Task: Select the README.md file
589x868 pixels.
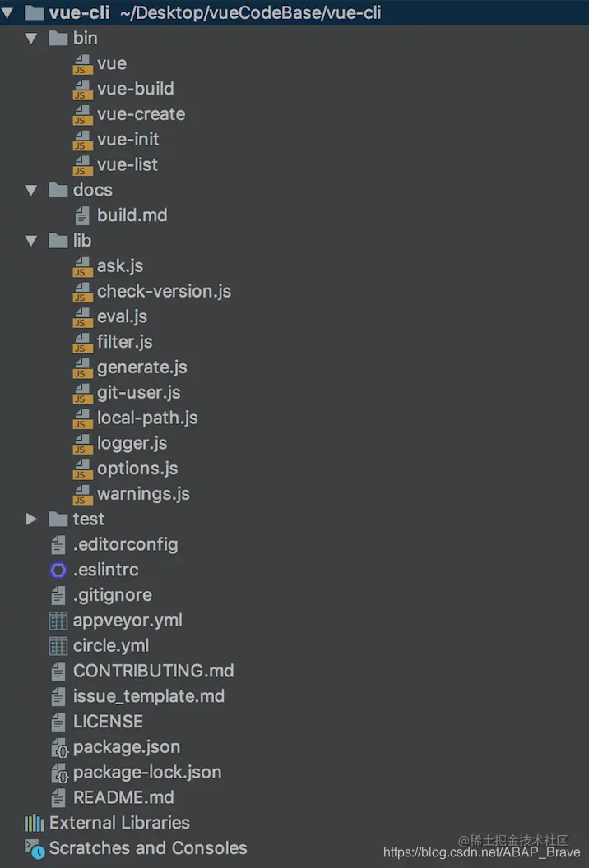Action: click(x=123, y=797)
